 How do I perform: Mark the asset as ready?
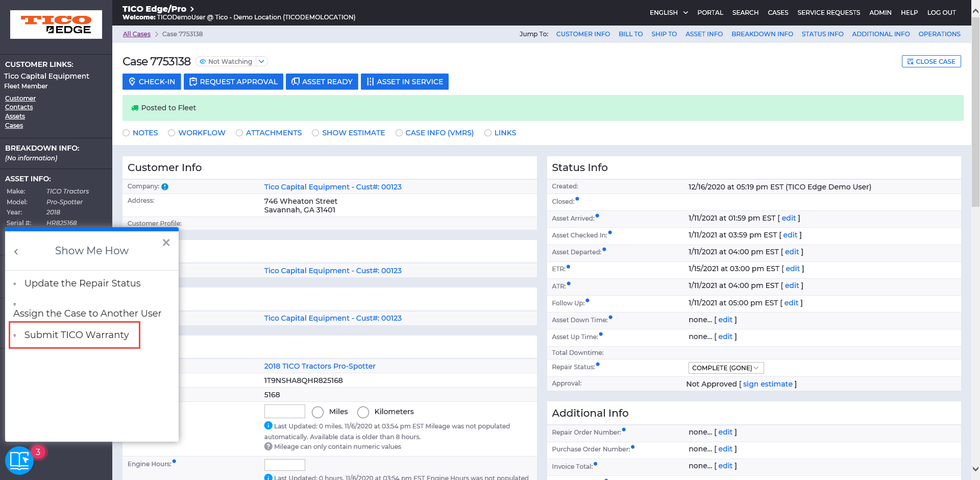[x=322, y=82]
